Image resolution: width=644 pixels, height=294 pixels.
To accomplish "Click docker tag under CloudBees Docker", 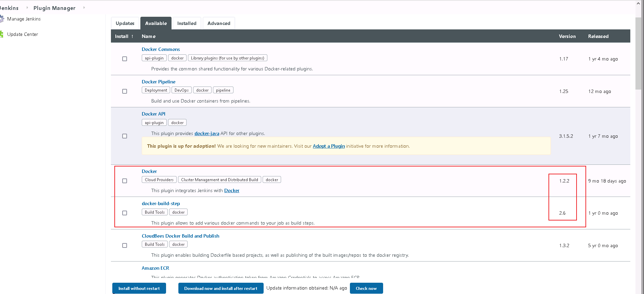I will pyautogui.click(x=178, y=244).
